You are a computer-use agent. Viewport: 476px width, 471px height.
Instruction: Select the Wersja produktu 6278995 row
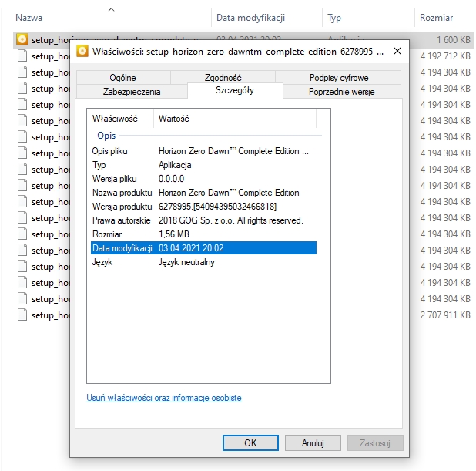click(203, 207)
